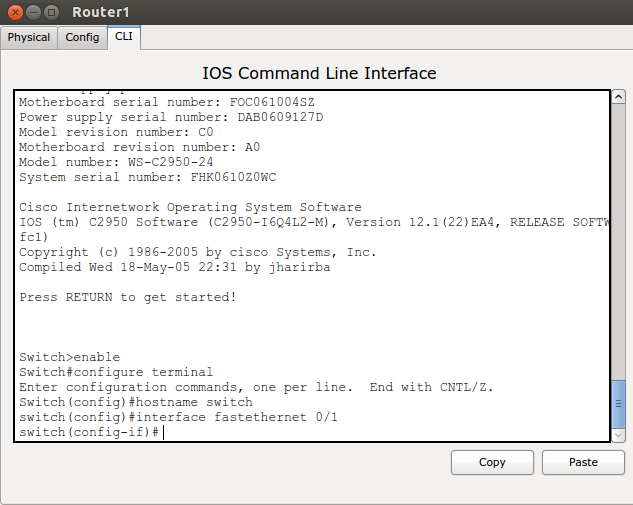Maximize the Router1 window
The height and width of the screenshot is (505, 633).
(51, 12)
